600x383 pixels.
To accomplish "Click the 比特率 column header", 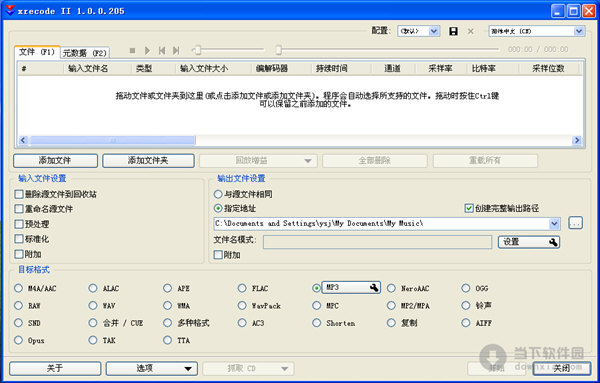I will click(484, 68).
